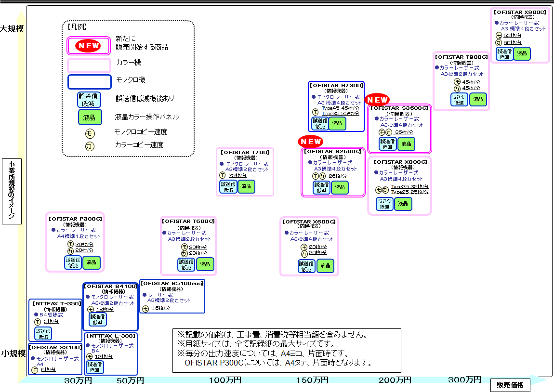Click 液晶 badge in OFISTAR P300C card
Screen dimensions: 554x392
click(92, 263)
